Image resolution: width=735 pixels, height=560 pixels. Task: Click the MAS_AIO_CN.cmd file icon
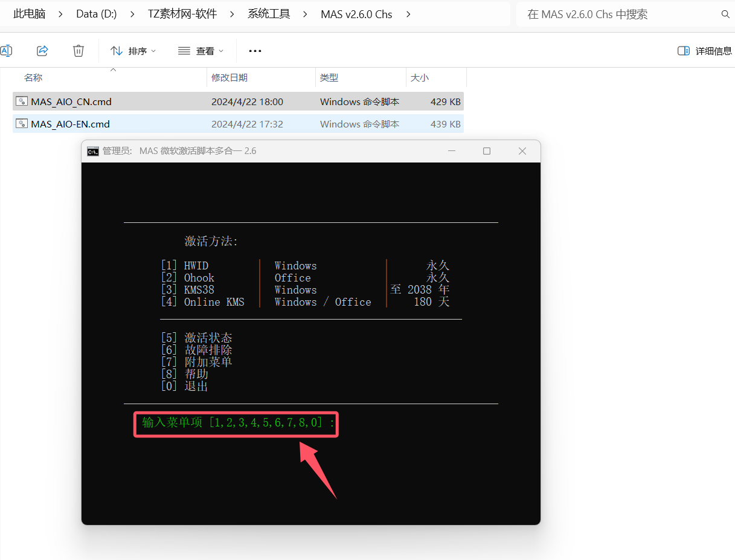22,101
